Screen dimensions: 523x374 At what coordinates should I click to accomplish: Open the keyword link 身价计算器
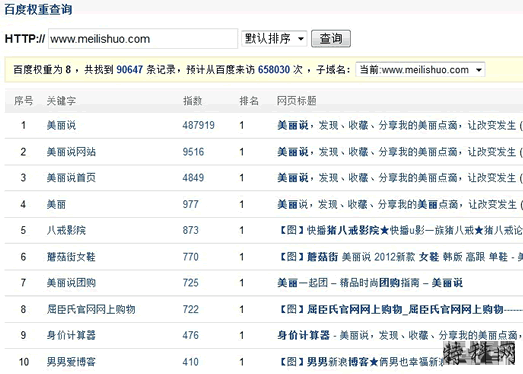pos(71,335)
